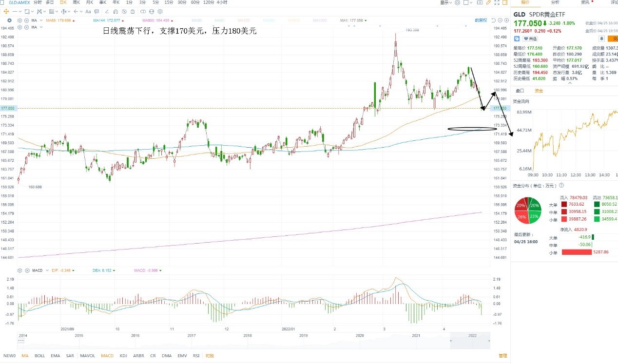Screen dimensions: 618x364
Task: Open MACD indicator settings gear
Action: (x=19, y=270)
